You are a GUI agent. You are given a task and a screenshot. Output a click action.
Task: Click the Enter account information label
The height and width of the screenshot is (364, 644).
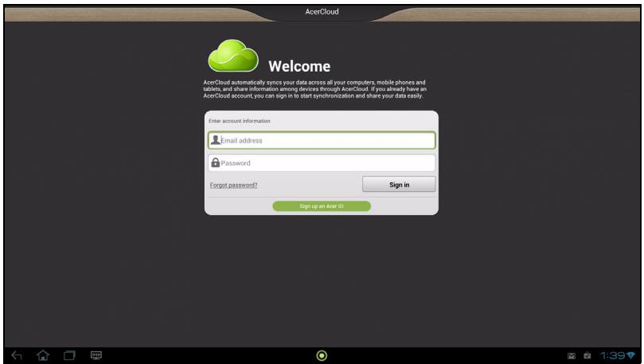click(x=240, y=121)
